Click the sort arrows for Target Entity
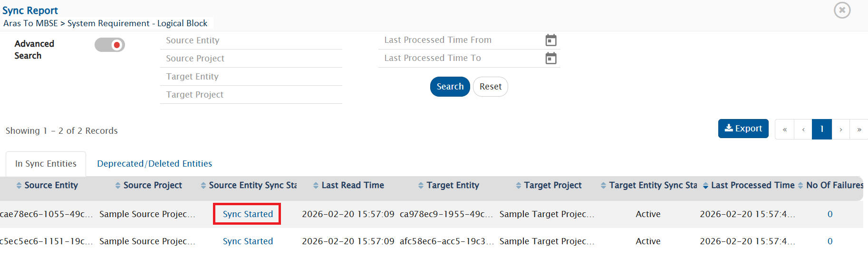868x259 pixels. pos(421,186)
